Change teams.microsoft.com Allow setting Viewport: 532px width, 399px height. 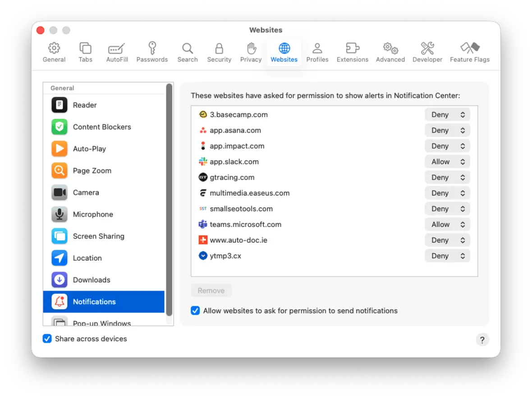click(447, 224)
